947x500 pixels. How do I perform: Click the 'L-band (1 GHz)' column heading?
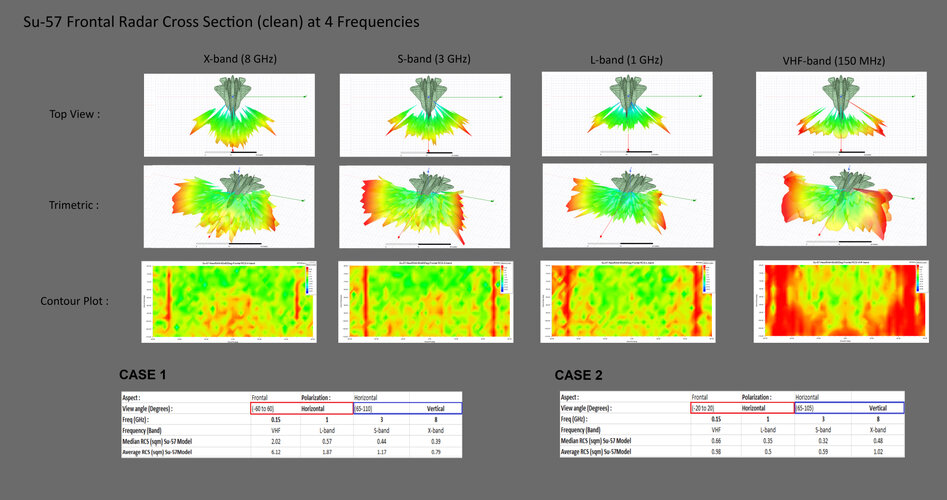click(626, 60)
